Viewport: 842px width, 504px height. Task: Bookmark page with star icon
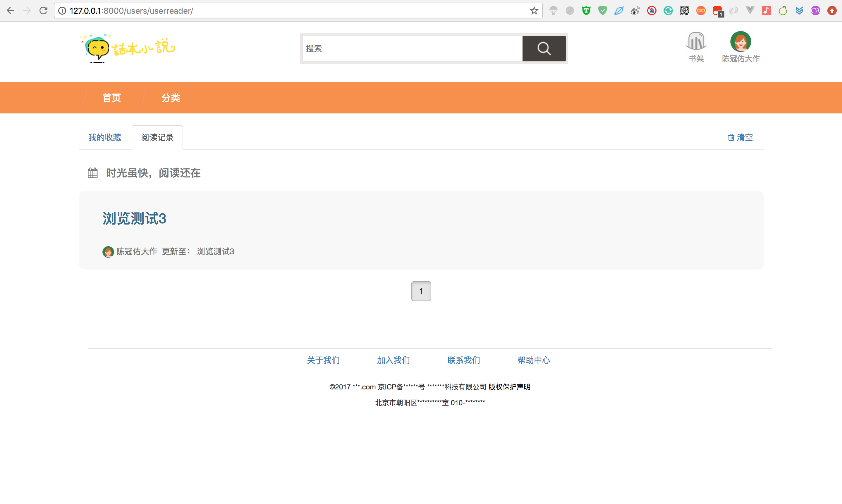(x=534, y=11)
